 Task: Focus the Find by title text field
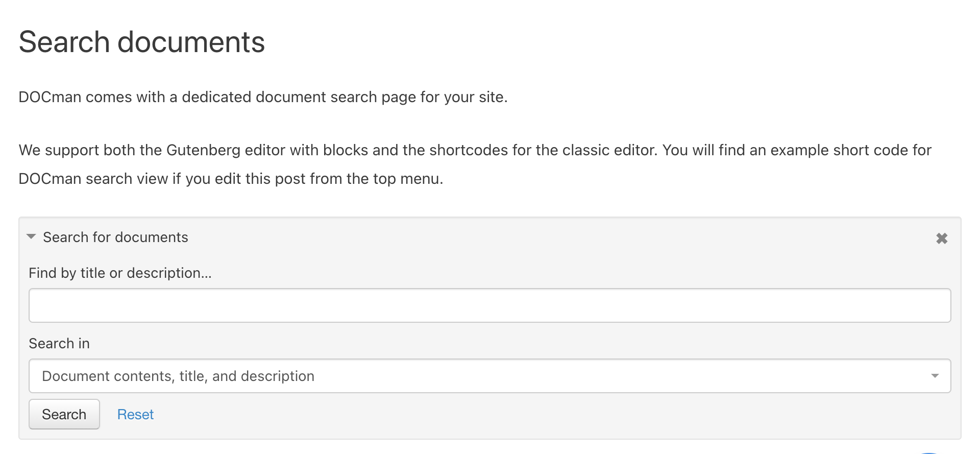point(489,305)
